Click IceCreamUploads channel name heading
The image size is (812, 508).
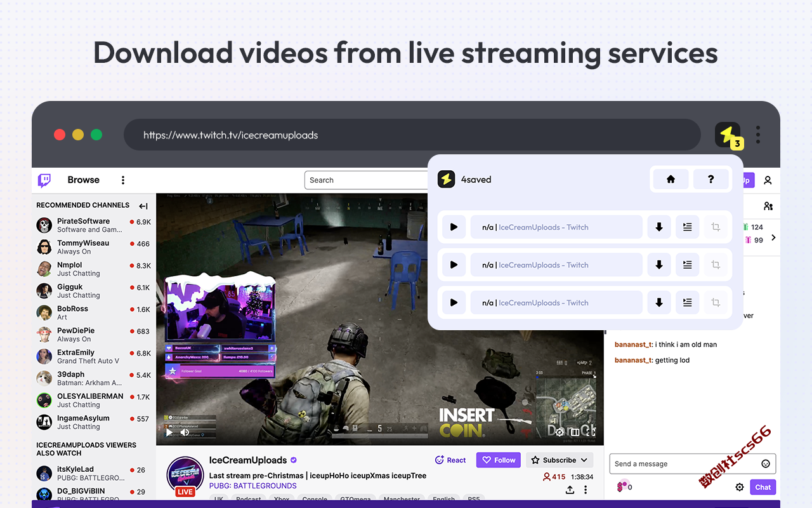(x=248, y=460)
